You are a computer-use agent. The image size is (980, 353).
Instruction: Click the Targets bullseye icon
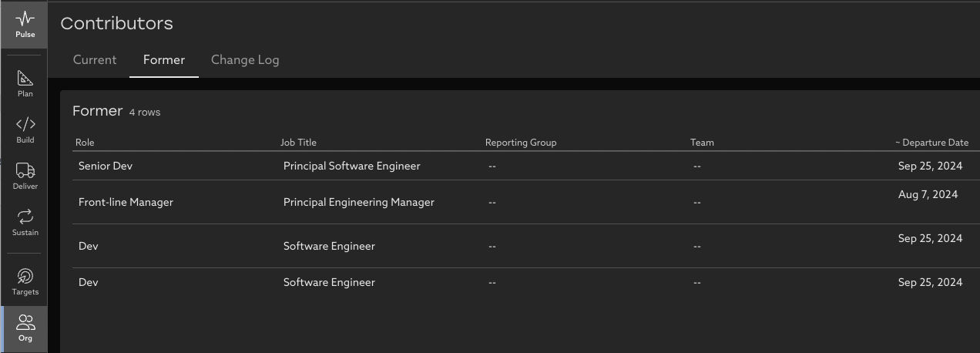click(x=25, y=281)
